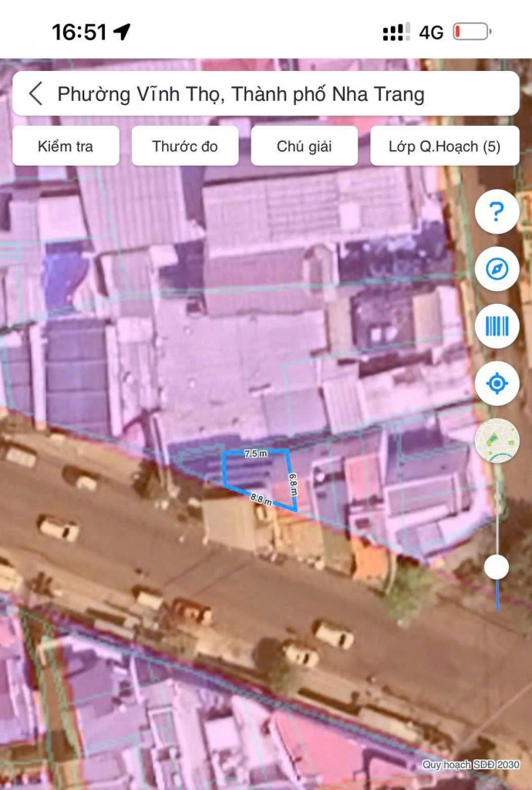532x790 pixels.
Task: Switch basemap using the round map thumbnail
Action: 497,441
